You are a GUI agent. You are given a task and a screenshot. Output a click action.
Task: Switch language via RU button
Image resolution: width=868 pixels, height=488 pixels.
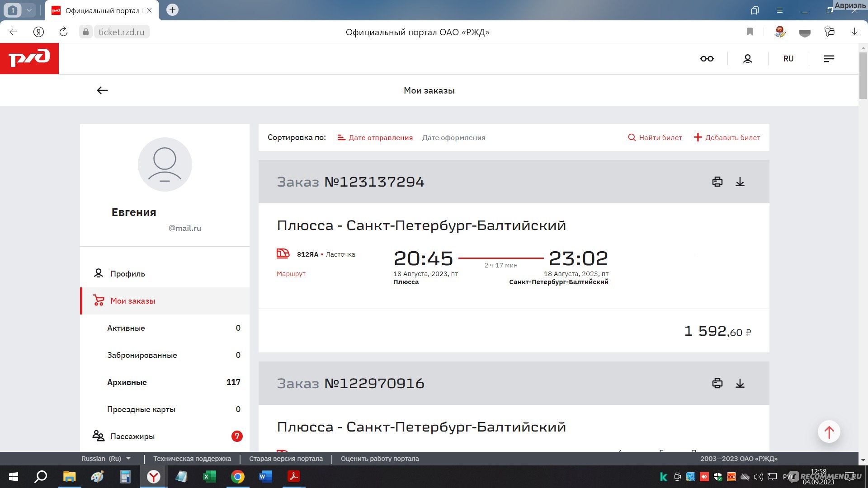pos(788,59)
